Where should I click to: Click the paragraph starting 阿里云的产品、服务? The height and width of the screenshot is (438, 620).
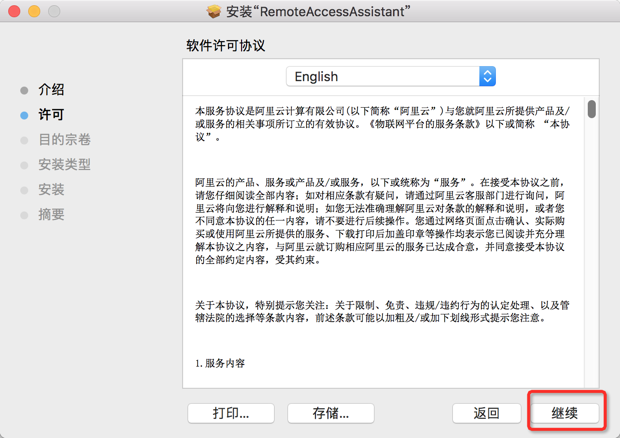380,221
